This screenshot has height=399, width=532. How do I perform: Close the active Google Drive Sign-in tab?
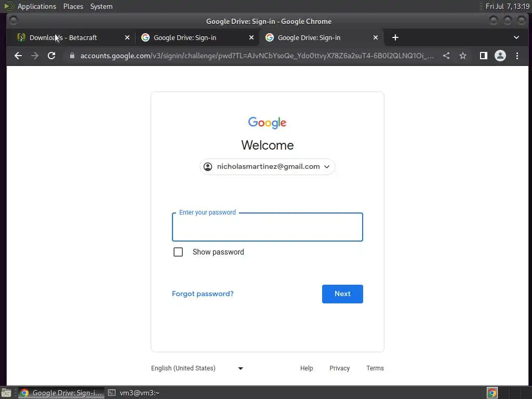click(376, 37)
